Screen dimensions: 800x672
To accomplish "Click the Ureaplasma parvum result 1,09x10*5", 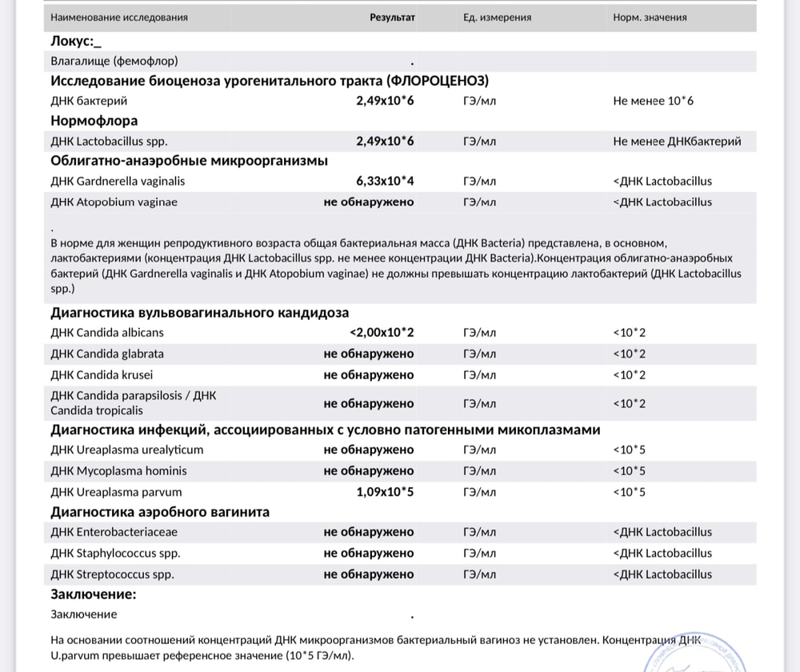I will point(385,492).
